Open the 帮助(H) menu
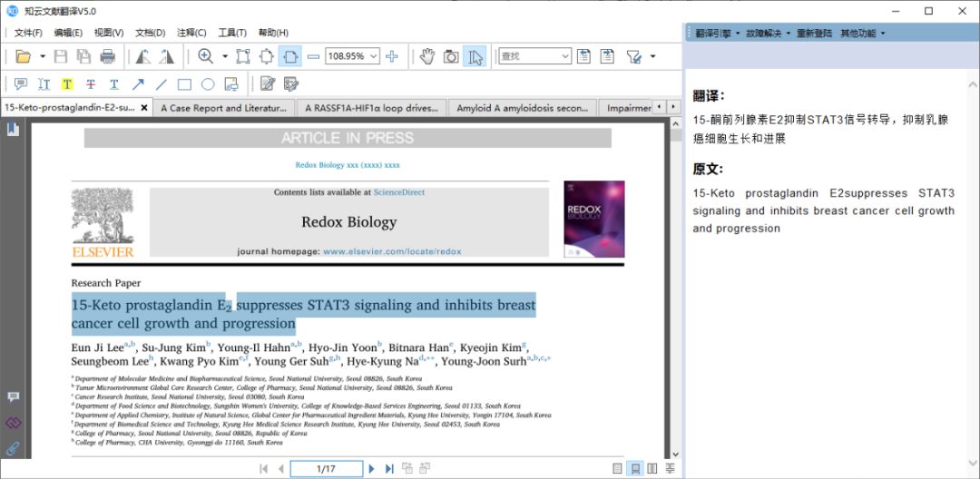Screen dimensions: 980x479 (x=273, y=33)
